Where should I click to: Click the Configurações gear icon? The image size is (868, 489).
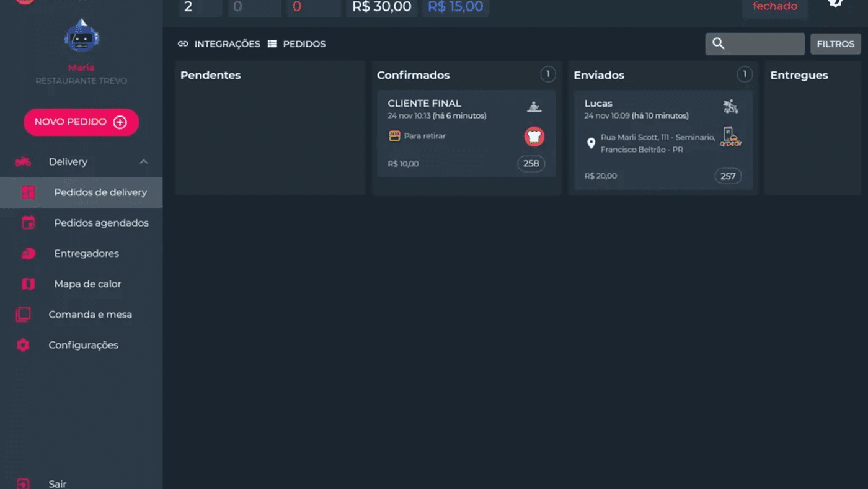coord(23,345)
